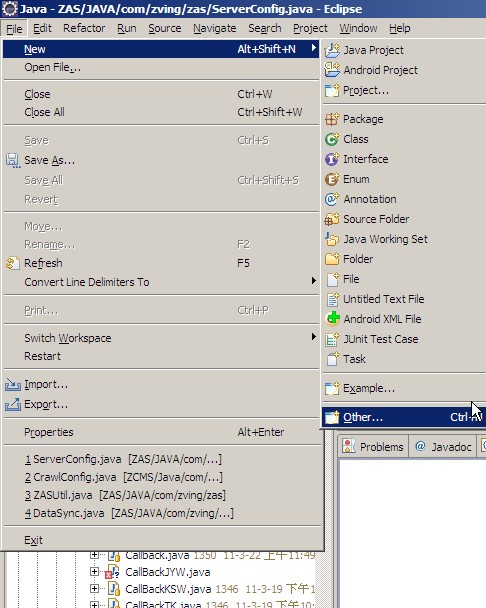486x608 pixels.
Task: Open the Switch Workspace submenu arrow
Action: 313,337
